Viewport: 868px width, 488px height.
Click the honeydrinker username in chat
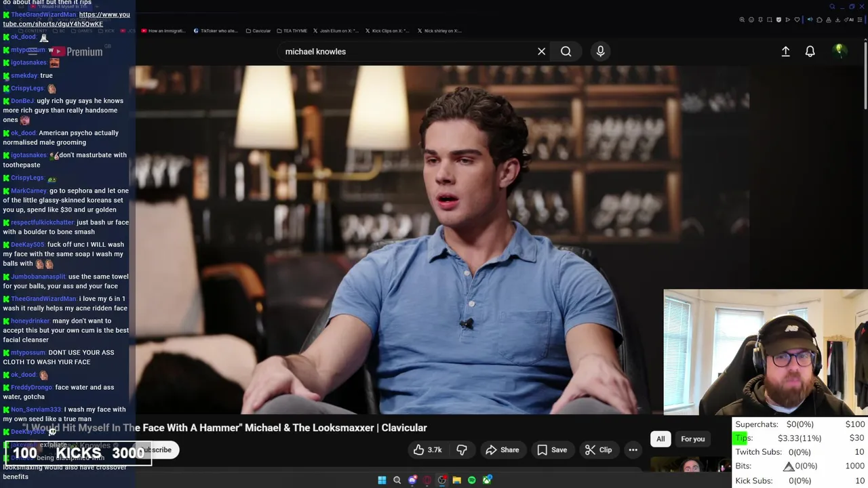pyautogui.click(x=31, y=321)
